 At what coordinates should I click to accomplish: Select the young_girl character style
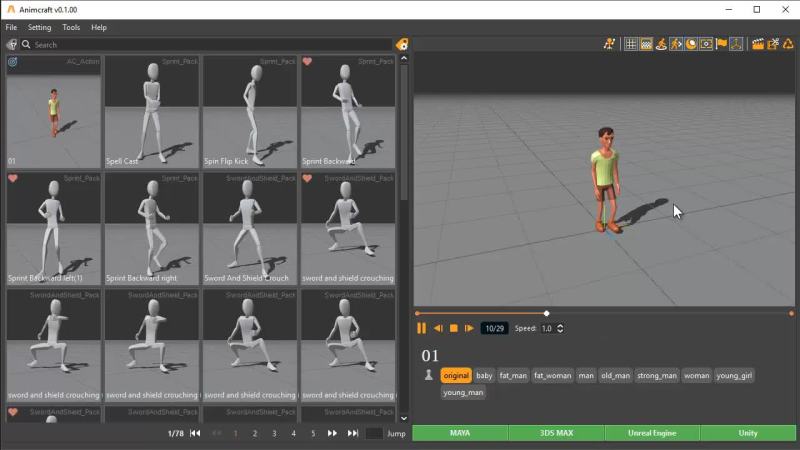point(734,376)
